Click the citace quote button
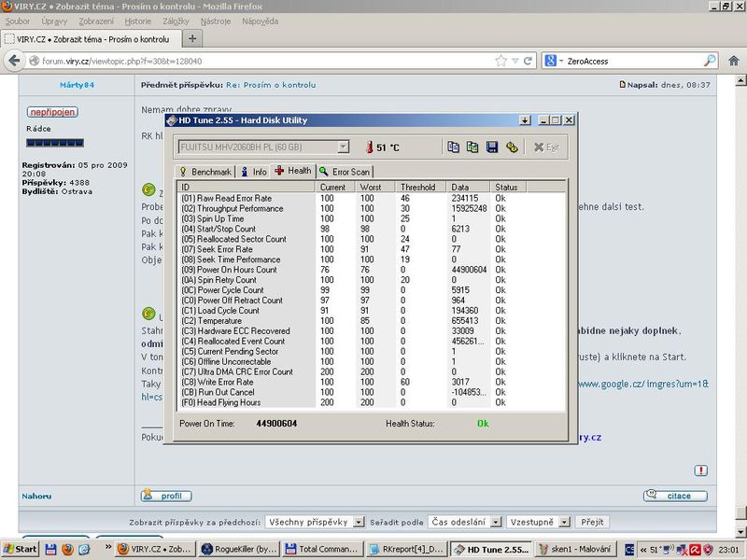The height and width of the screenshot is (560, 747). click(x=675, y=496)
